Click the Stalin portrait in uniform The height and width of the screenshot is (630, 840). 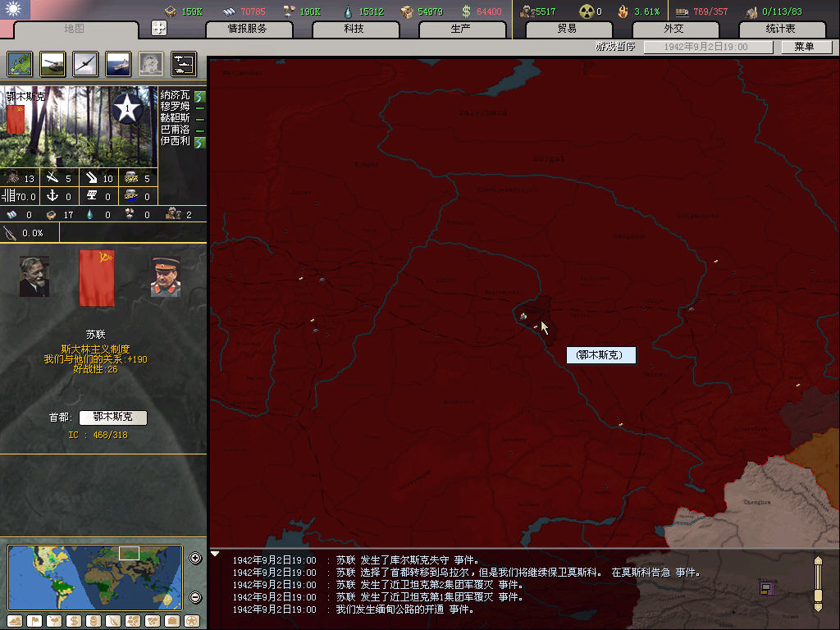click(x=166, y=276)
